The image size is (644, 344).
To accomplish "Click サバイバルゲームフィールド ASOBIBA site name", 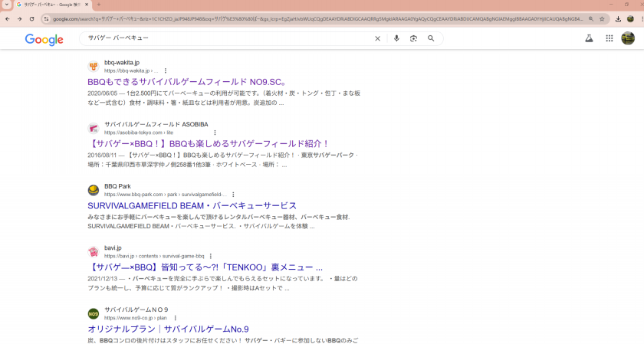I will pyautogui.click(x=156, y=124).
